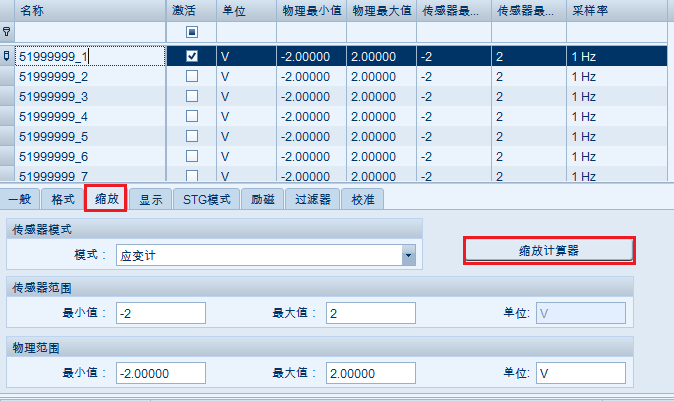Switch to the 一般 tab
674x401 pixels.
[20, 199]
